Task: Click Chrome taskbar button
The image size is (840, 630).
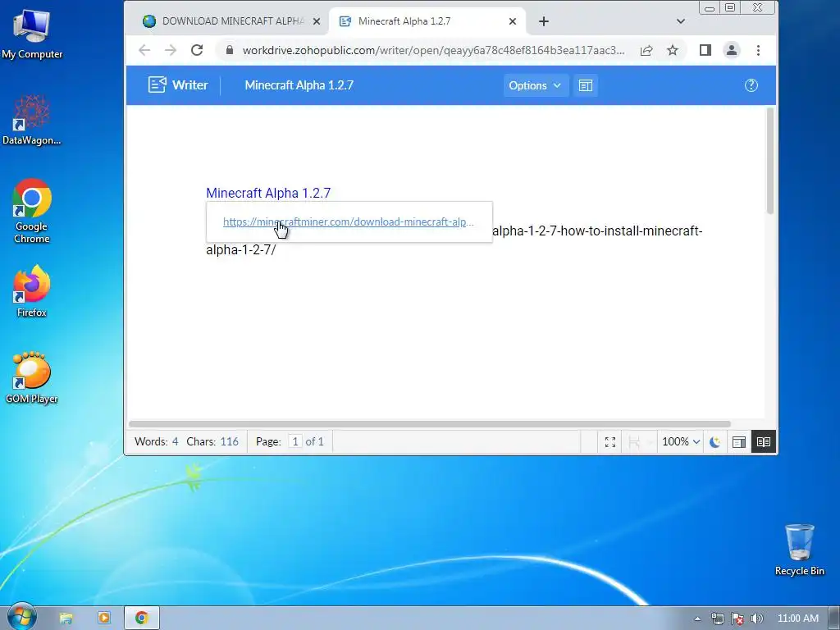Action: (142, 619)
